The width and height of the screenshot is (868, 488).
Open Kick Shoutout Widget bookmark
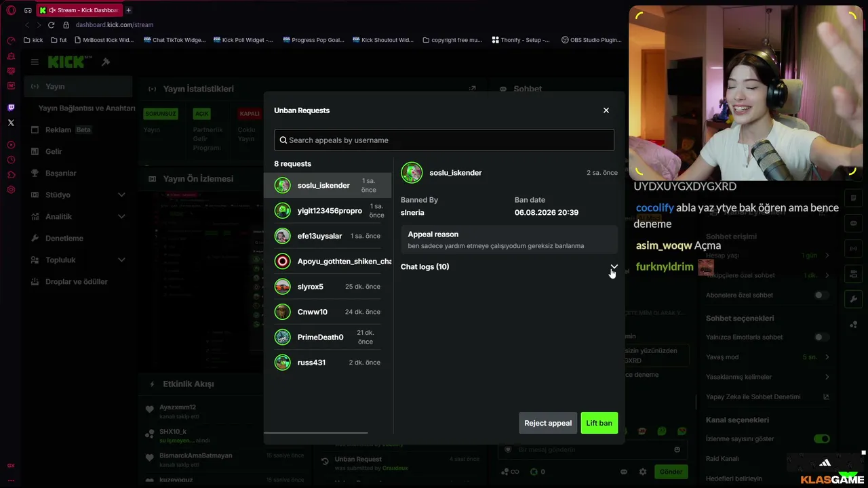pyautogui.click(x=383, y=40)
